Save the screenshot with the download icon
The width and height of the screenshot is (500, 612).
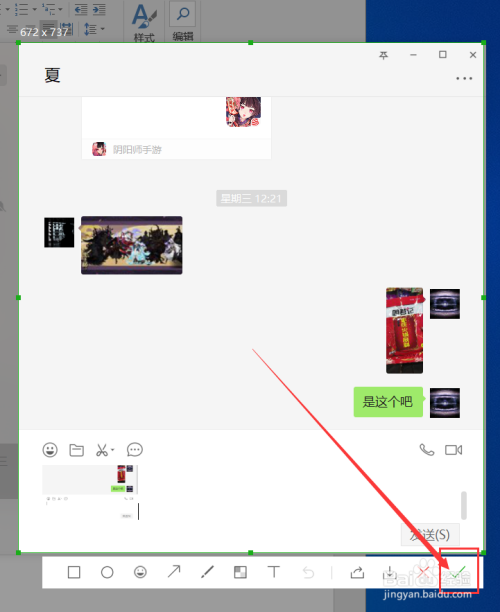coord(390,573)
